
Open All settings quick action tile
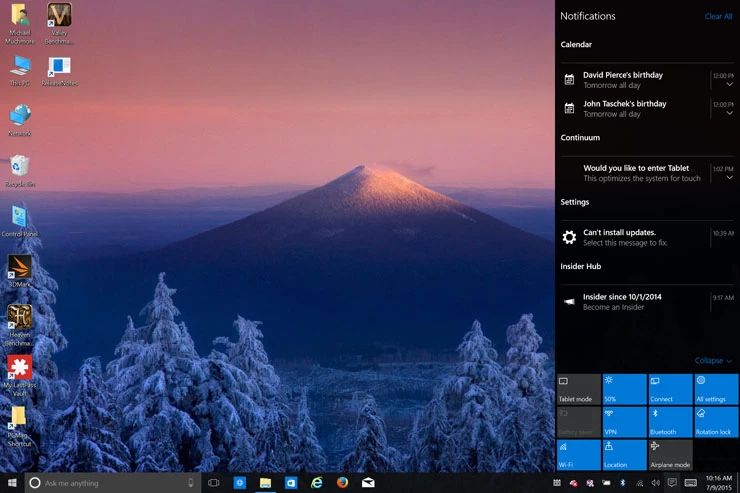(x=716, y=389)
